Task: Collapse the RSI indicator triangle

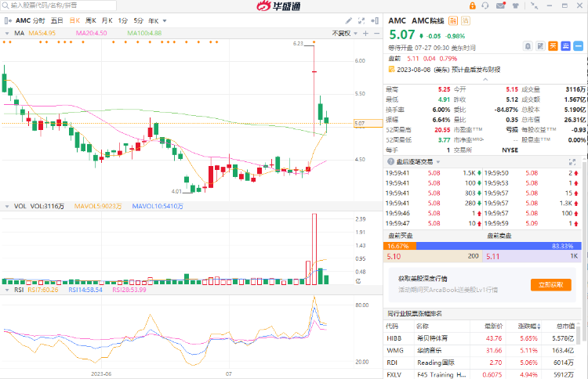Action: 7,290
